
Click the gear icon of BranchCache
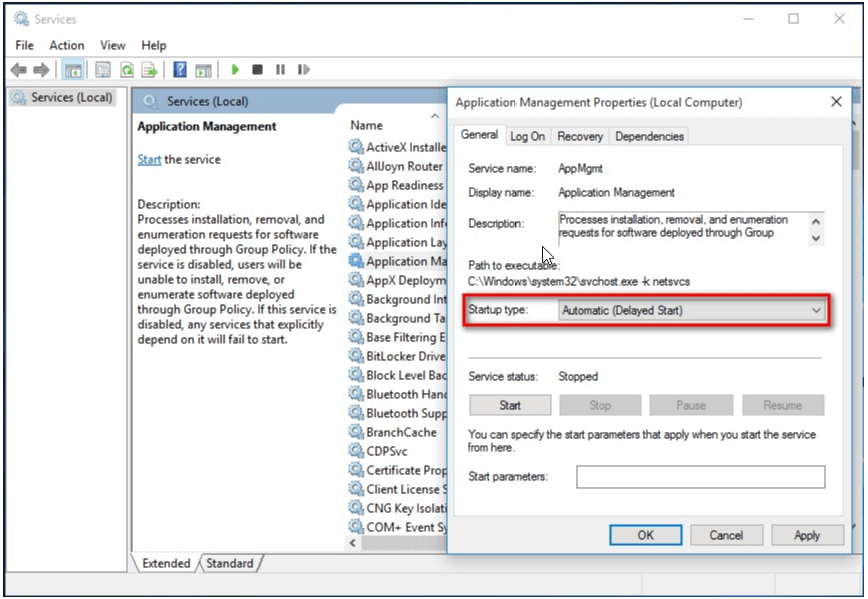pos(355,431)
